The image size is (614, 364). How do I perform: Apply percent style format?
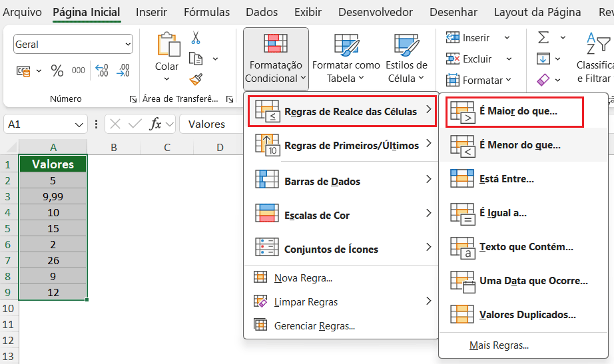(57, 71)
